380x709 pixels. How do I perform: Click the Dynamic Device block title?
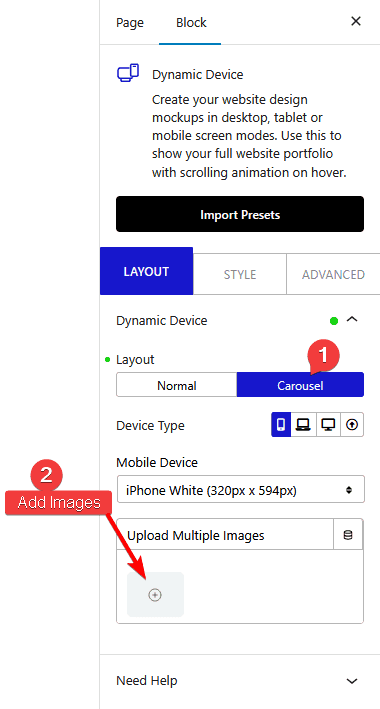coord(198,75)
